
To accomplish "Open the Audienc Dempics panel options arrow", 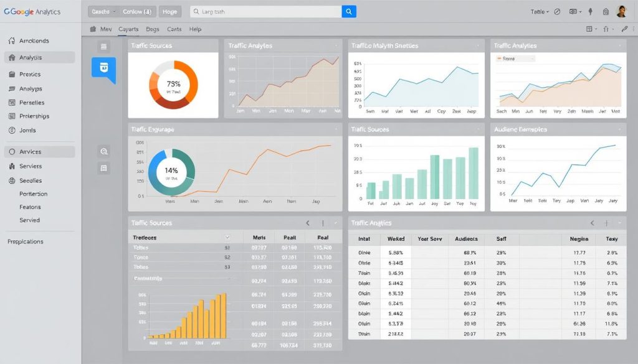I will [620, 129].
